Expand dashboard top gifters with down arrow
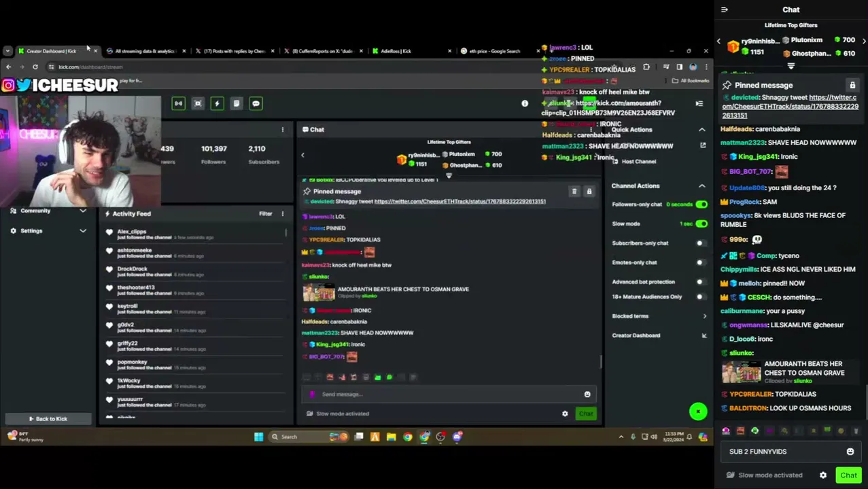Image resolution: width=868 pixels, height=489 pixels. (449, 176)
